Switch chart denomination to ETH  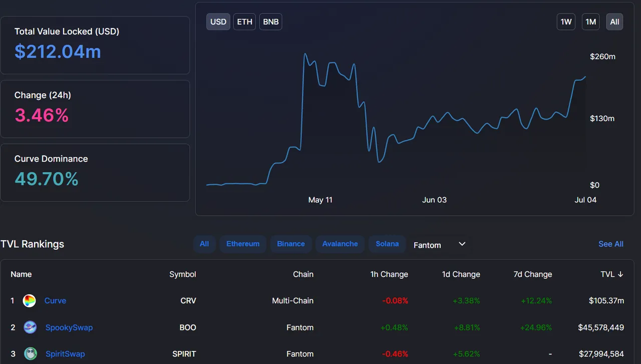[244, 22]
